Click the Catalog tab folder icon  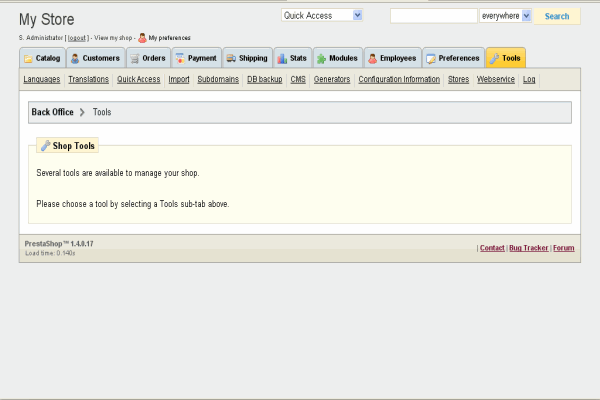28,58
